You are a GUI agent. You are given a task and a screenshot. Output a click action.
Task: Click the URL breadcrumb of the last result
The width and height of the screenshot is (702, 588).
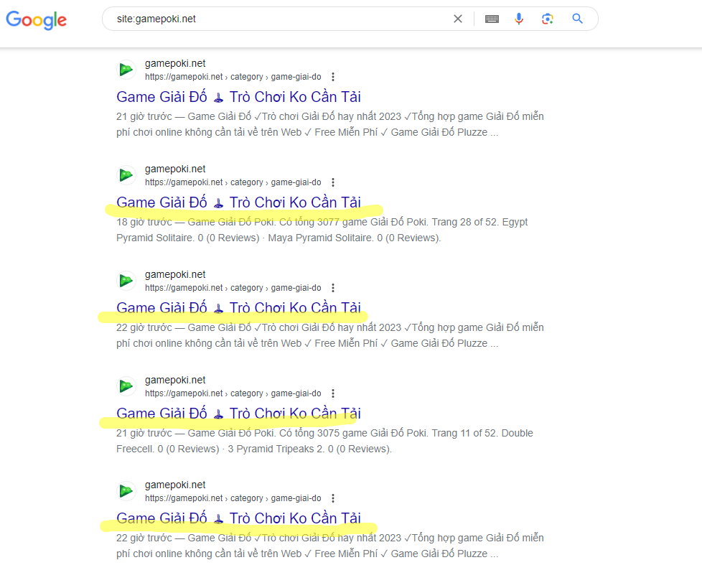pyautogui.click(x=233, y=498)
